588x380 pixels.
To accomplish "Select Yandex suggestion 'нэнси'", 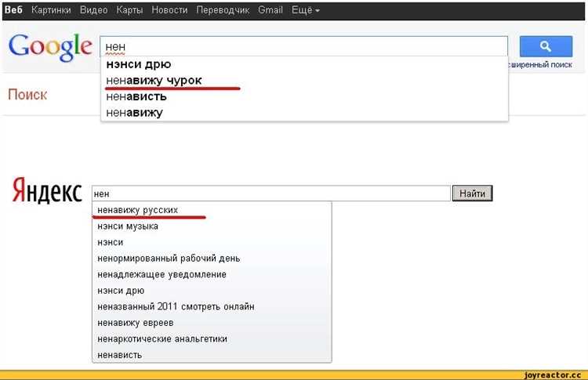I will 212,242.
